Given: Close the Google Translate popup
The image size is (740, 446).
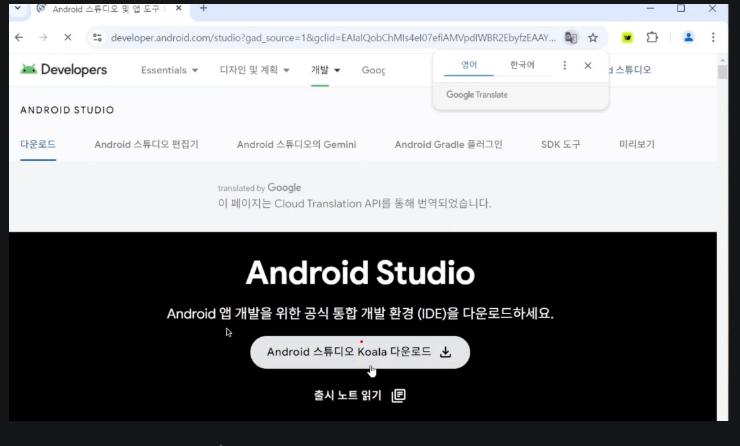Looking at the screenshot, I should tap(588, 66).
